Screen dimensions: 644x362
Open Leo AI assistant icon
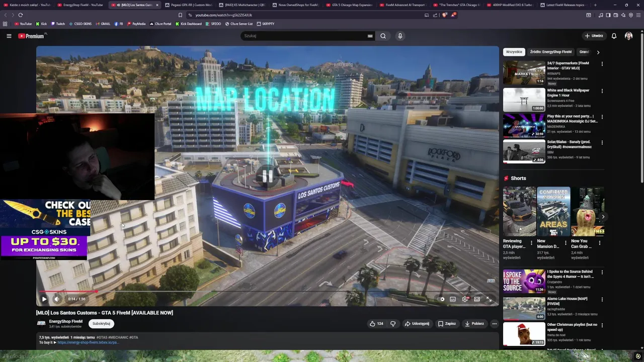[623, 15]
